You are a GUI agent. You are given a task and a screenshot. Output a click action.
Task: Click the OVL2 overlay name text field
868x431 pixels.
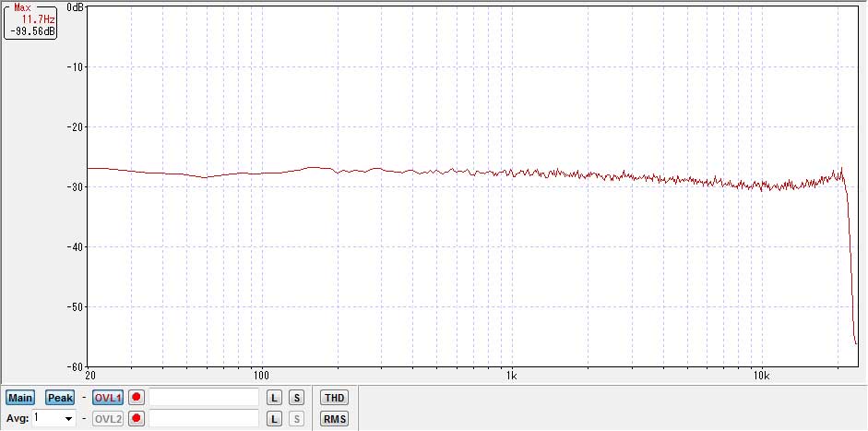coord(204,419)
